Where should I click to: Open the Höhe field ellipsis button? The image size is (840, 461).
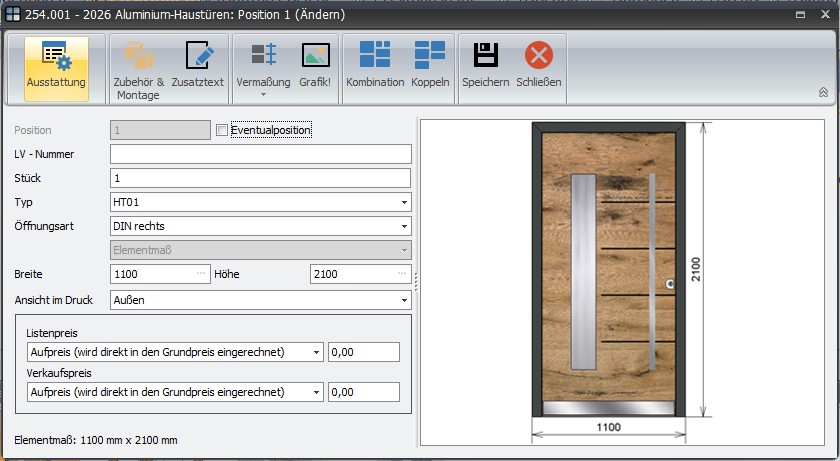pyautogui.click(x=402, y=274)
